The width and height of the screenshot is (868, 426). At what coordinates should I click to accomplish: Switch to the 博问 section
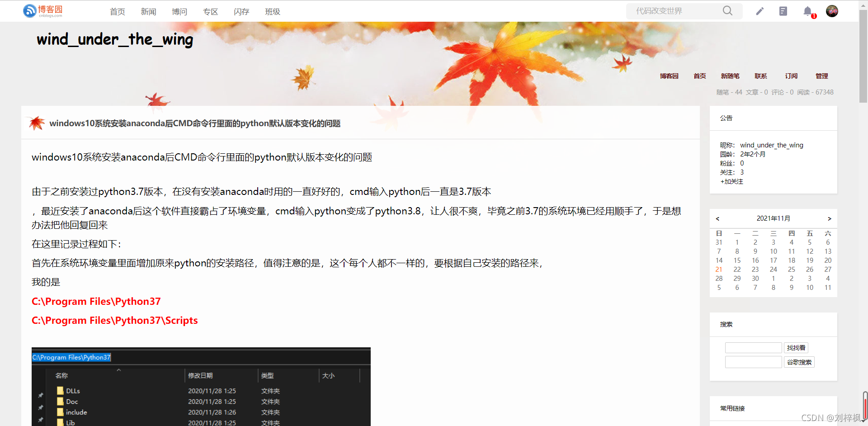[179, 11]
